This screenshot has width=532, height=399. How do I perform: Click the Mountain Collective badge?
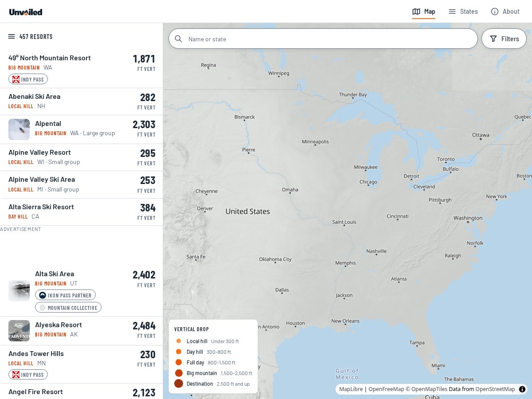pyautogui.click(x=68, y=308)
